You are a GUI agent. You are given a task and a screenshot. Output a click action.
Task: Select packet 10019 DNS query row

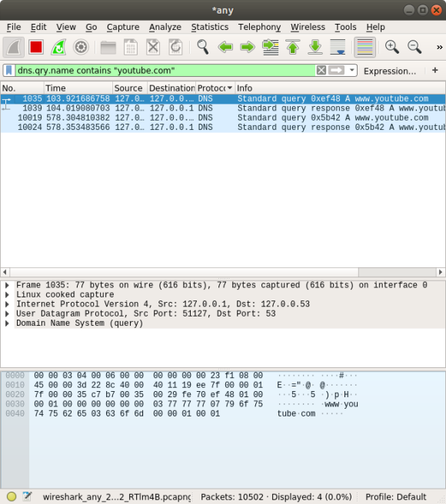[x=223, y=118]
